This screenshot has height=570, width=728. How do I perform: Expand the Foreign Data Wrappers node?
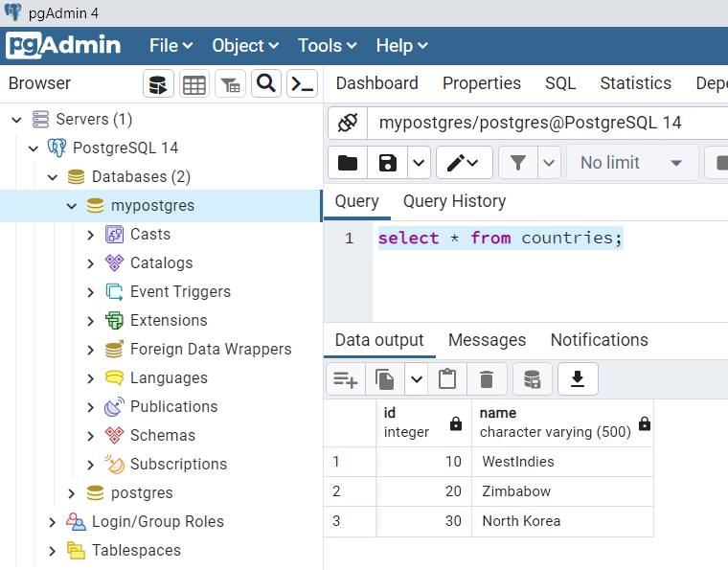(x=91, y=350)
